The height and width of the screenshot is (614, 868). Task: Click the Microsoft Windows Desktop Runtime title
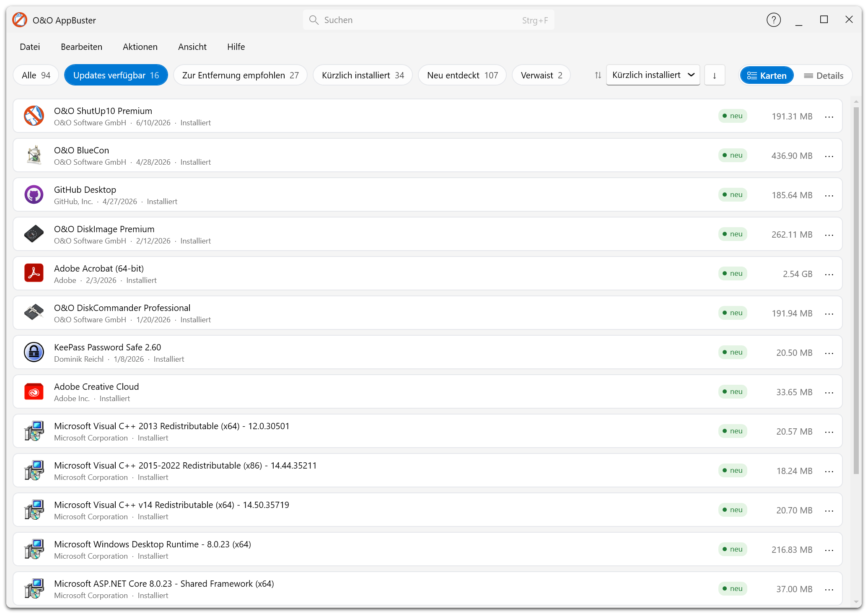153,544
